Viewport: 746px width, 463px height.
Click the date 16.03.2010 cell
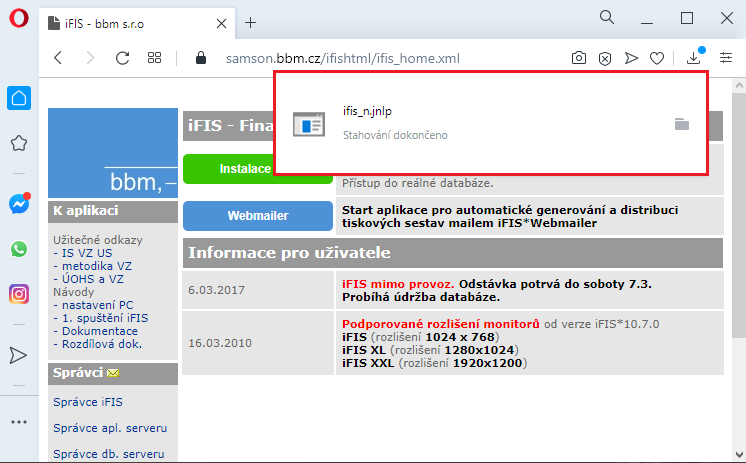(x=258, y=343)
